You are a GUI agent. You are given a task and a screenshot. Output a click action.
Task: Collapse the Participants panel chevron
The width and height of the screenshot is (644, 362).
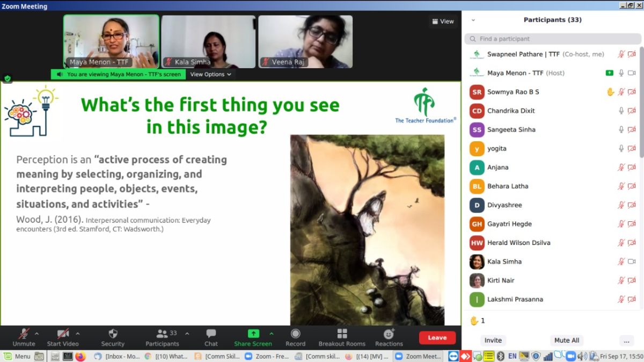click(473, 20)
